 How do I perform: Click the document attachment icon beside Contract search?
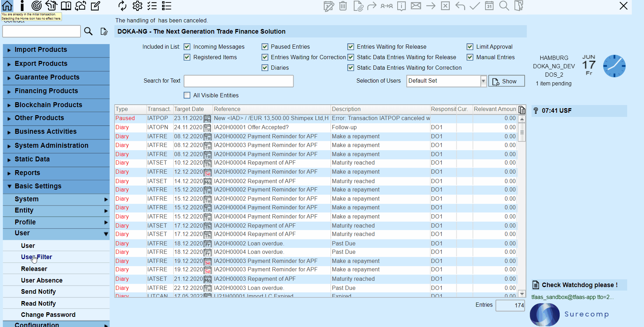point(104,32)
